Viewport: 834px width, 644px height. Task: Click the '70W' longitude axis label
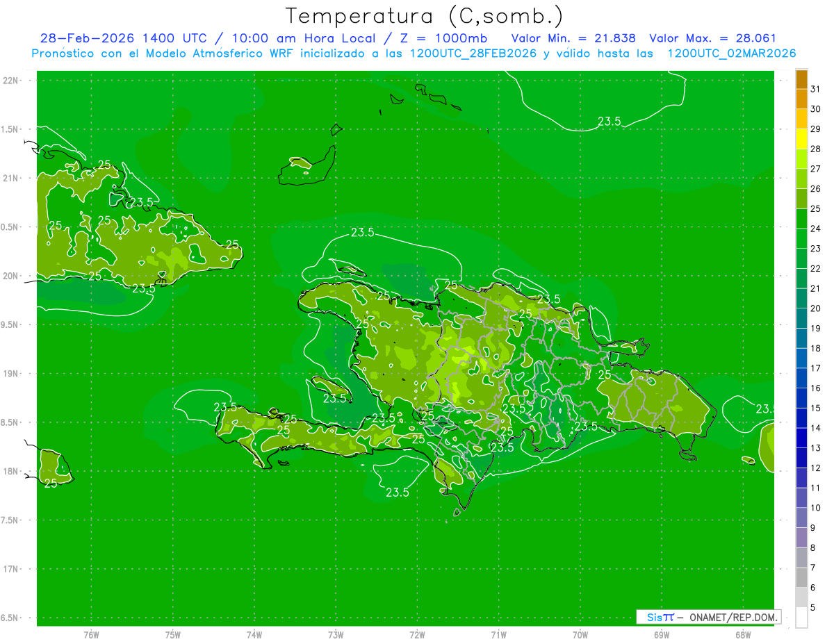pyautogui.click(x=580, y=634)
